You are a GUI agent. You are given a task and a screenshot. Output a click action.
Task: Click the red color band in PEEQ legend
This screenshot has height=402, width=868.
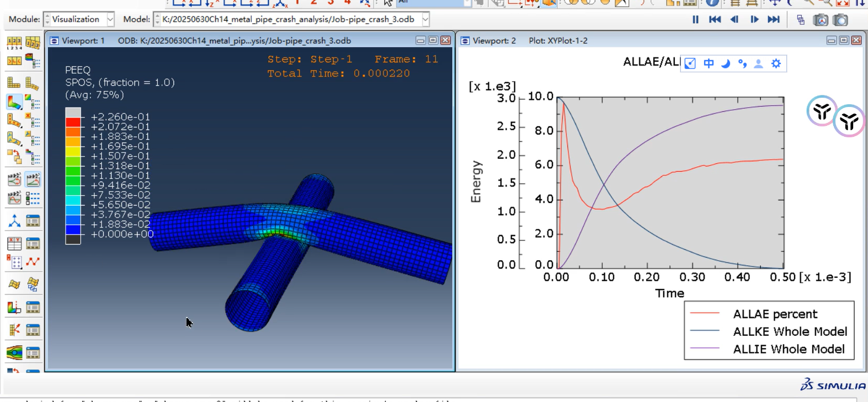coord(73,122)
